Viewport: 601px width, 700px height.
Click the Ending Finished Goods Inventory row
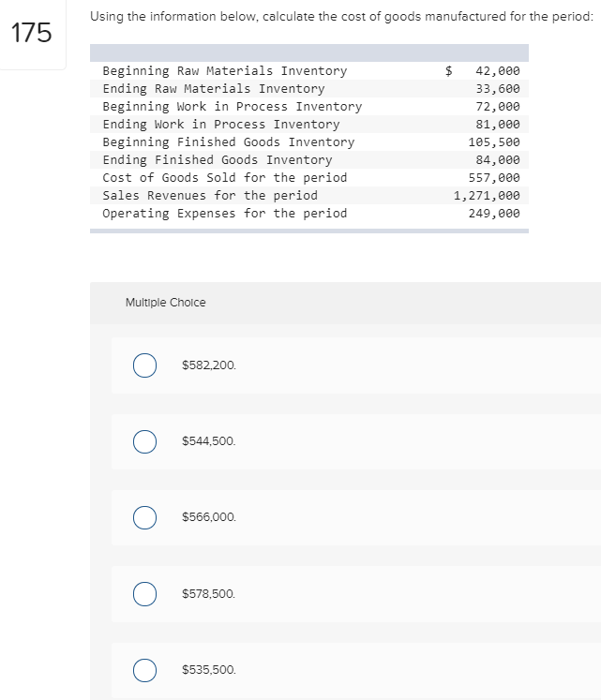tap(217, 160)
